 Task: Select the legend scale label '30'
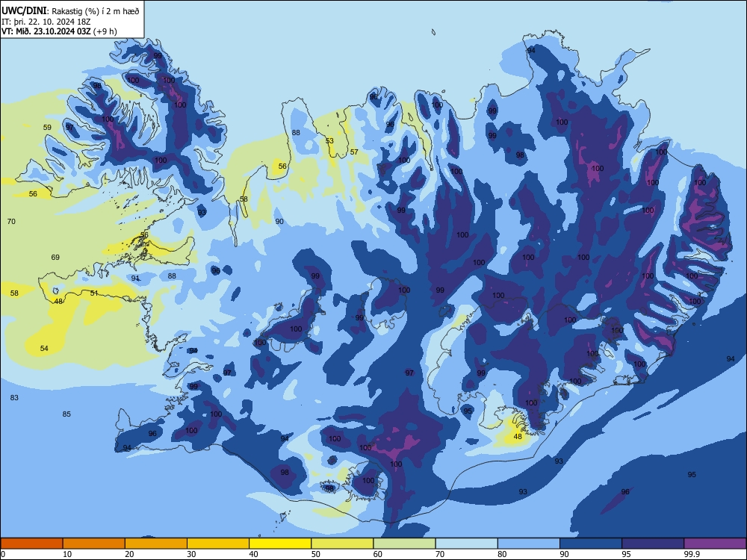click(x=191, y=554)
